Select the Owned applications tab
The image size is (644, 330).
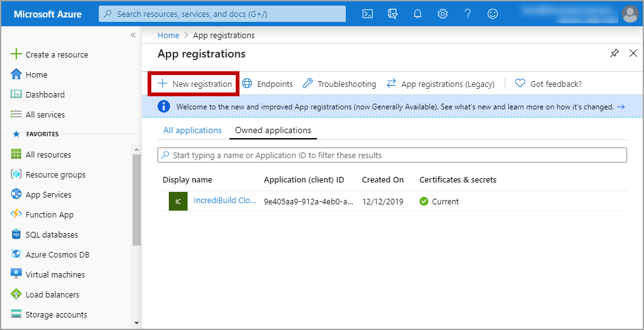click(x=273, y=130)
